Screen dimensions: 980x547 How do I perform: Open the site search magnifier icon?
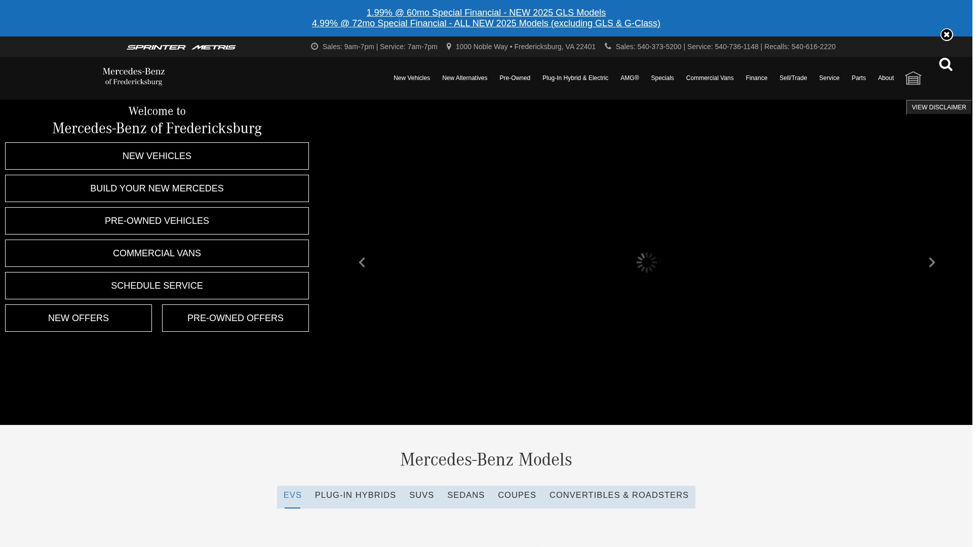click(946, 64)
